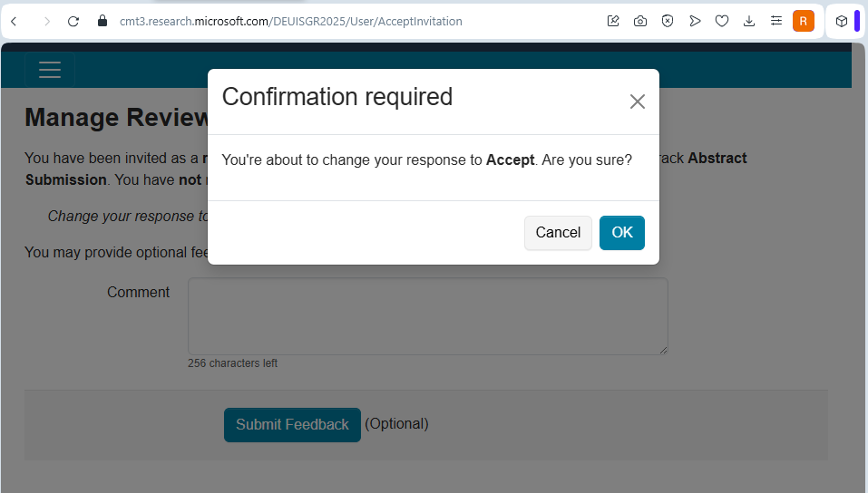The image size is (868, 493).
Task: Click the site lock security icon
Action: pyautogui.click(x=102, y=21)
